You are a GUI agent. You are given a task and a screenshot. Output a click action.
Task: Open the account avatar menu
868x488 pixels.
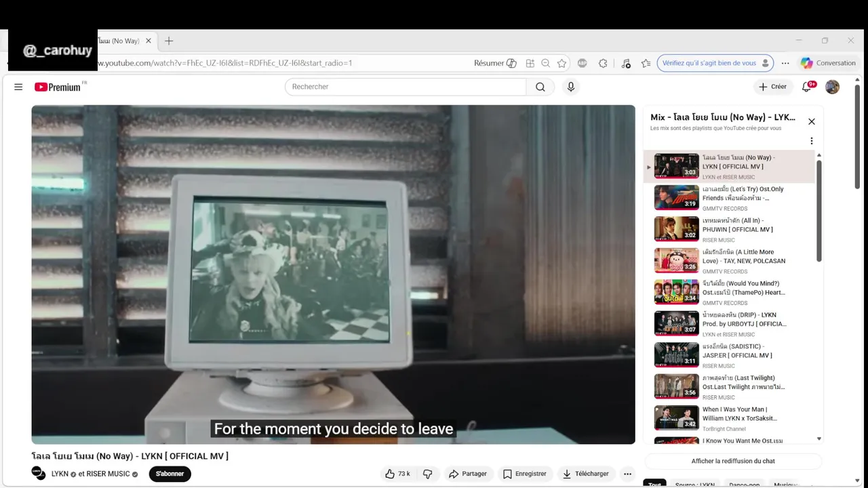pos(832,87)
